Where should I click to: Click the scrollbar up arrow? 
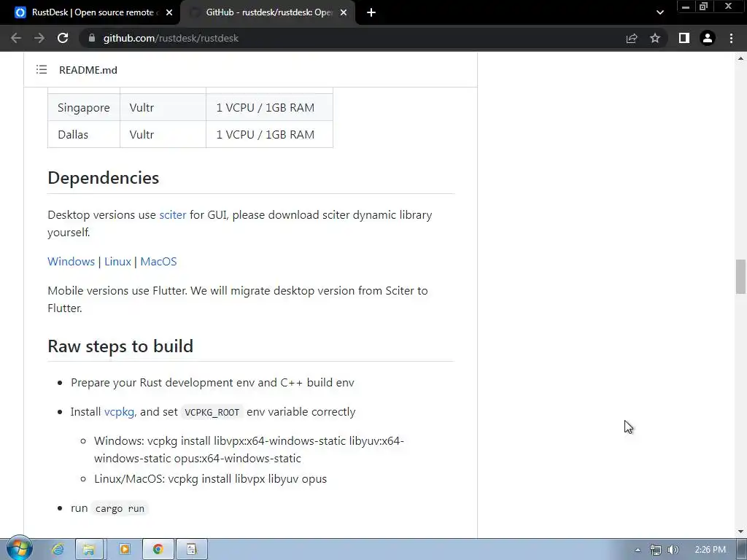point(740,58)
